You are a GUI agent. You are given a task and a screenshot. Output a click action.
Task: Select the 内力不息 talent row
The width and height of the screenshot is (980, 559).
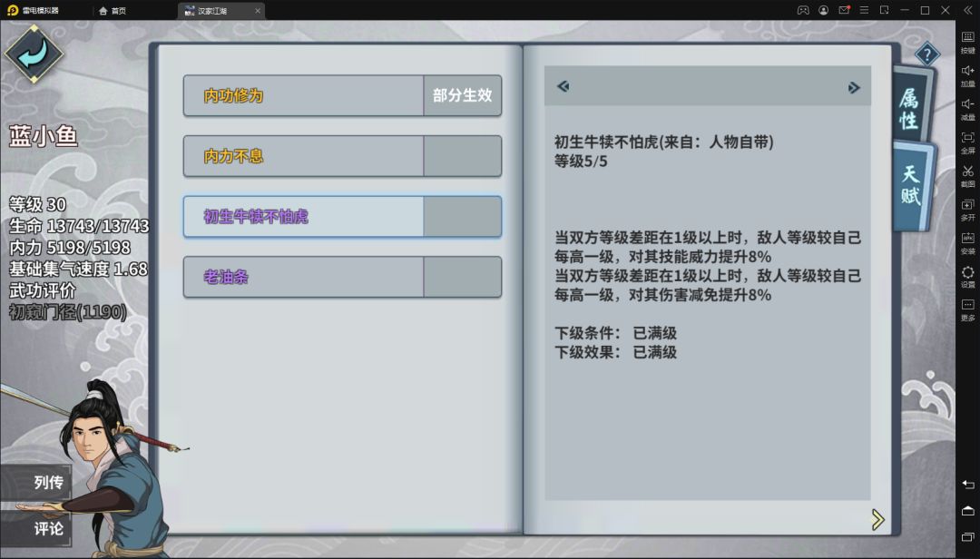[342, 156]
